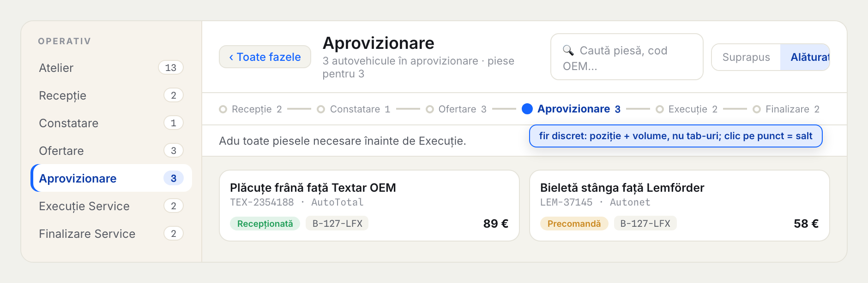Screen dimensions: 868x283
Task: Click the Ofertare stage dot
Action: (x=430, y=109)
